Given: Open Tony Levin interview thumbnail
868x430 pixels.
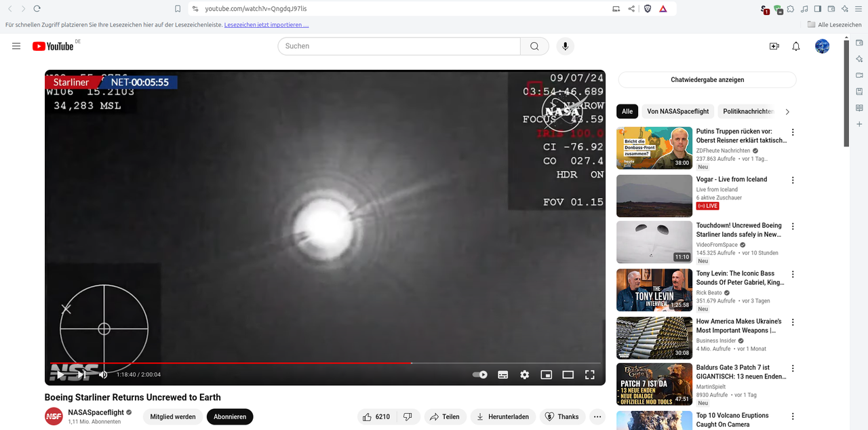Looking at the screenshot, I should point(654,290).
